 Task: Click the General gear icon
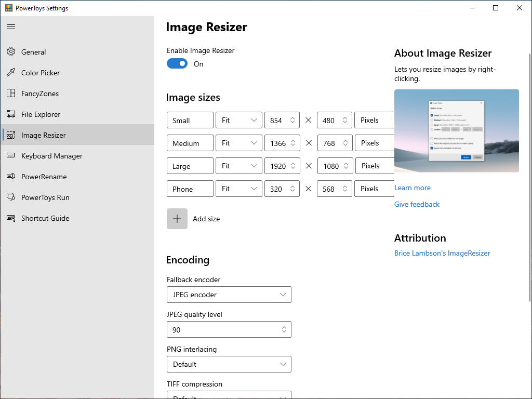coord(11,51)
